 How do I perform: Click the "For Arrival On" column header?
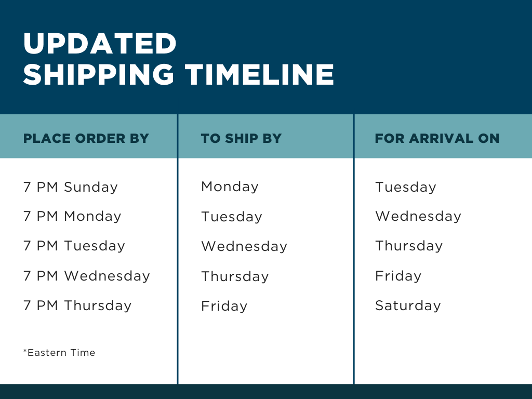tap(437, 139)
